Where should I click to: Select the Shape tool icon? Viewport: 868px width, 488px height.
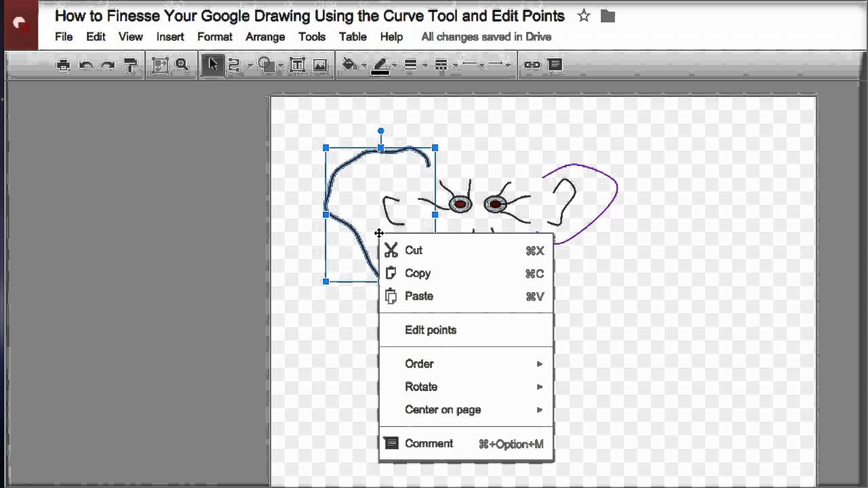[266, 65]
